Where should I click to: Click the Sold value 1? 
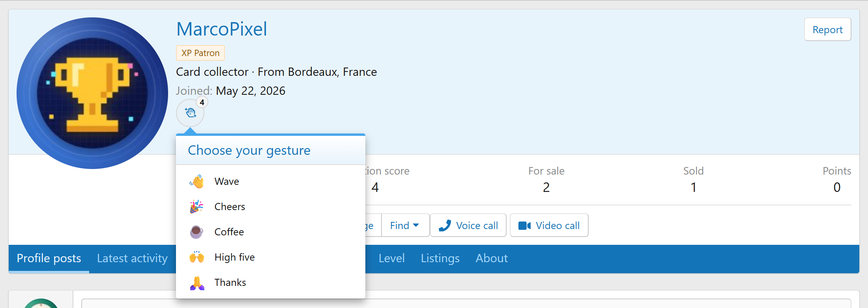(x=693, y=187)
